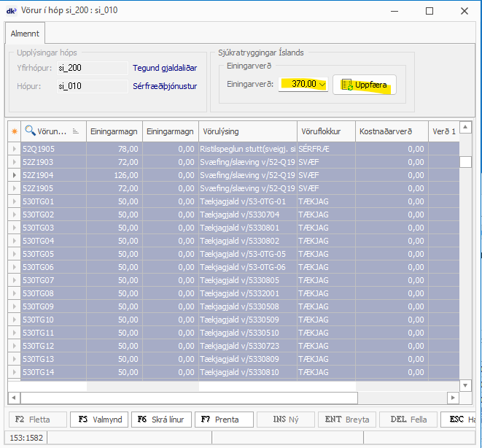482x448 pixels.
Task: Click the sort indicator icon in Vörunúmer header
Action: click(76, 131)
